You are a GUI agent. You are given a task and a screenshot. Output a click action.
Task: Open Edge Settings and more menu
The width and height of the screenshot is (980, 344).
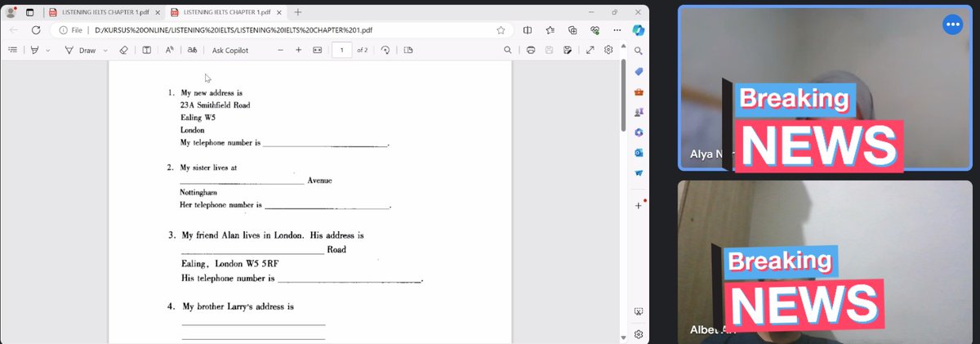pyautogui.click(x=617, y=29)
